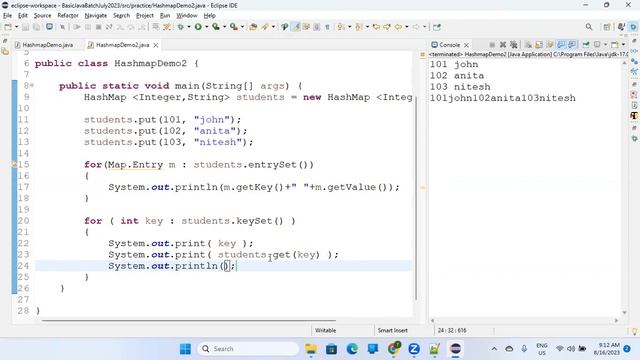The height and width of the screenshot is (360, 640).
Task: Open the Run menu
Action: coord(165,16)
